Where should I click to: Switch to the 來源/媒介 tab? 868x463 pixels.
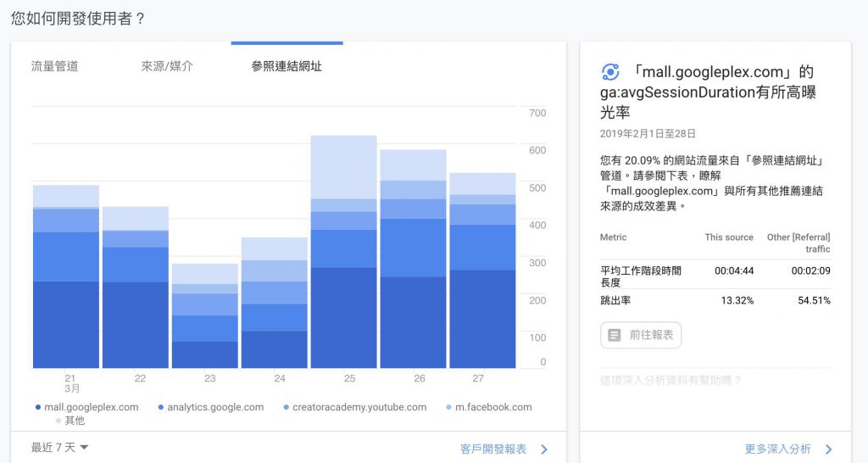point(167,66)
